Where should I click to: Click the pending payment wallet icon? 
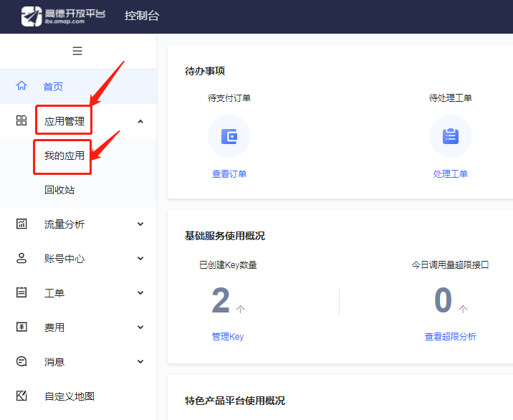[229, 136]
